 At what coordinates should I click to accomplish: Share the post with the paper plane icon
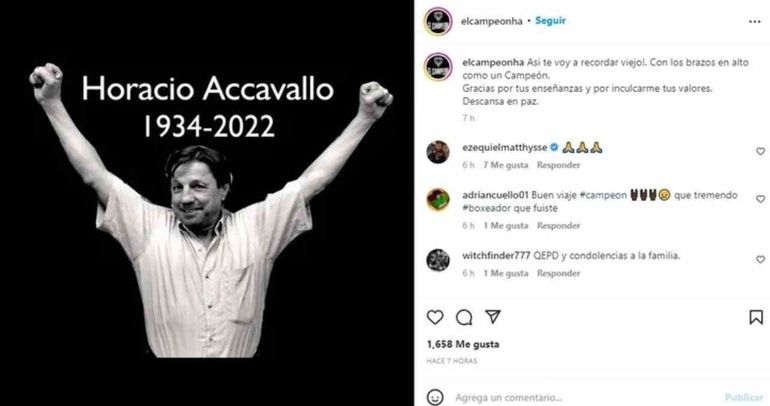[x=493, y=317]
